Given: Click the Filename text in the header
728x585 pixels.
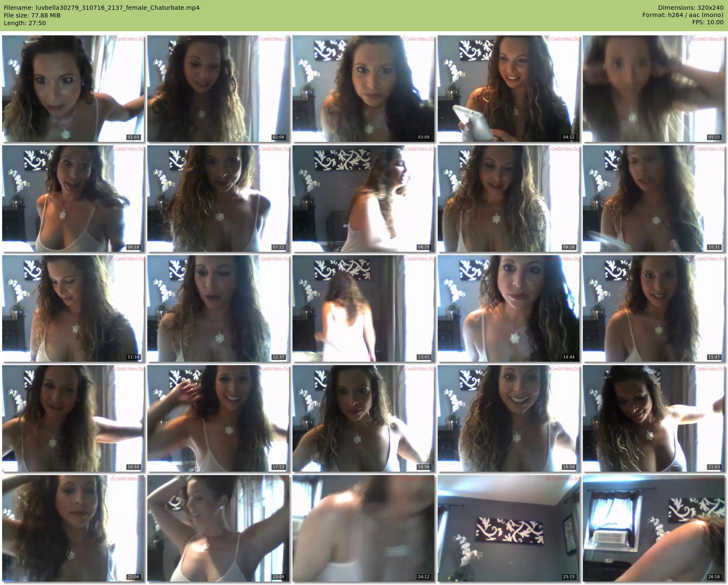Looking at the screenshot, I should (101, 8).
